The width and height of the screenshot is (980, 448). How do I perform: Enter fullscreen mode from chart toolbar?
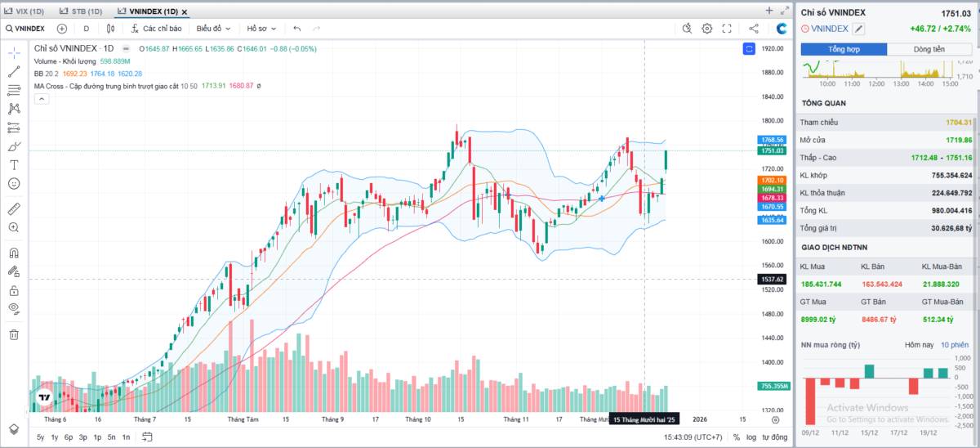[727, 29]
